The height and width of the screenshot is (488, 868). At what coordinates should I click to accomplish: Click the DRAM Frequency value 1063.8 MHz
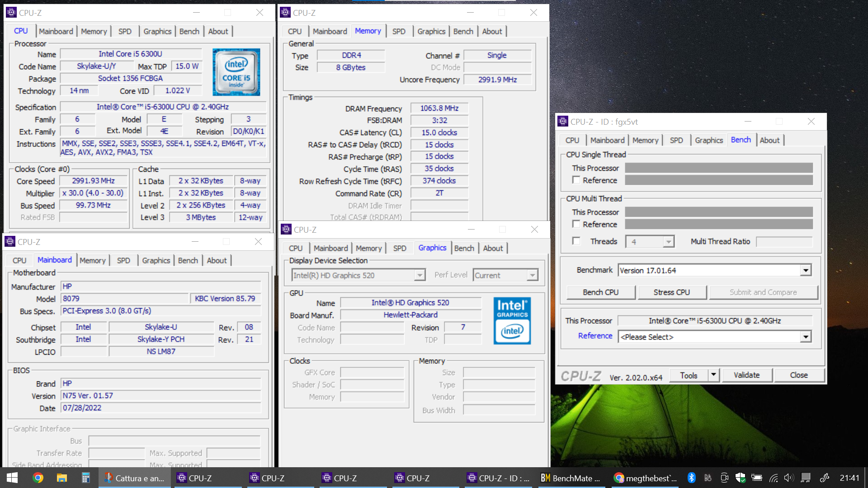pos(439,108)
